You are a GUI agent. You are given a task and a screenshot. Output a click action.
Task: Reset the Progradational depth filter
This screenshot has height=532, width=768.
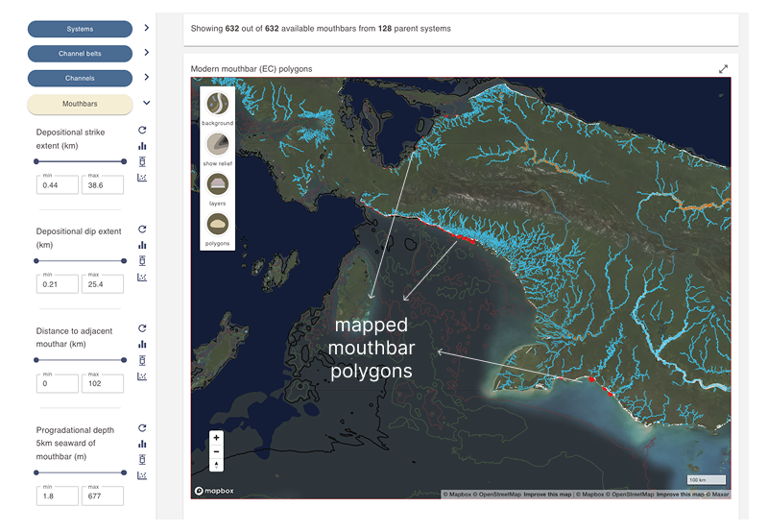[142, 428]
